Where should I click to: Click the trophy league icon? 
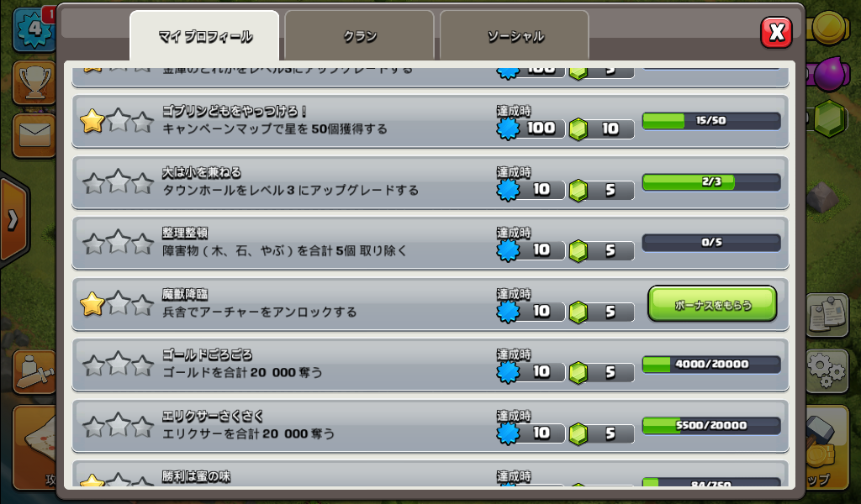tap(34, 82)
